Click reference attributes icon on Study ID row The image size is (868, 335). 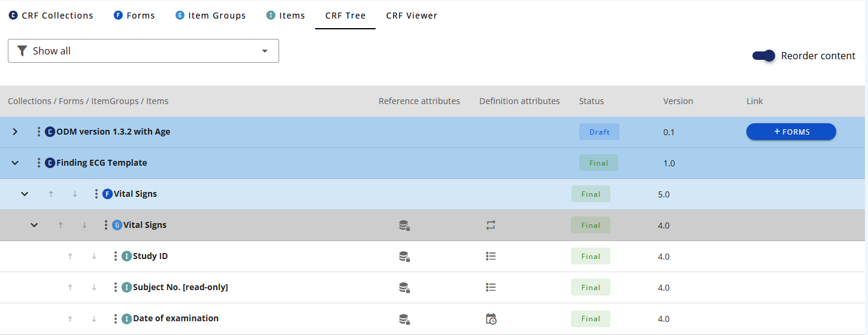tap(404, 257)
